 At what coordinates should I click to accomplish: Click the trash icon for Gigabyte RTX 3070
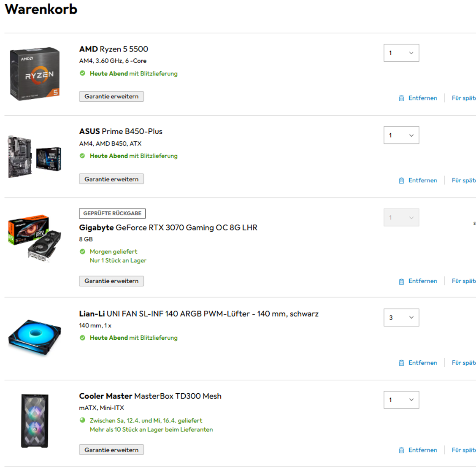pyautogui.click(x=401, y=281)
